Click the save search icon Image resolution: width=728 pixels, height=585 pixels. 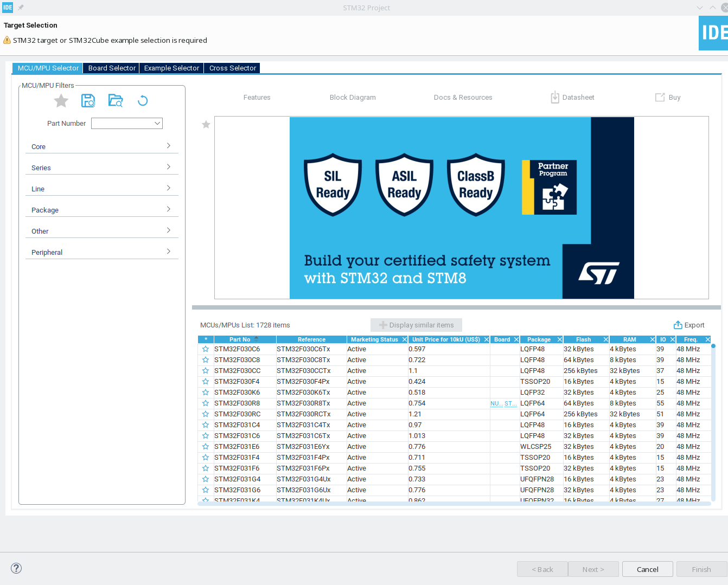[x=88, y=100]
